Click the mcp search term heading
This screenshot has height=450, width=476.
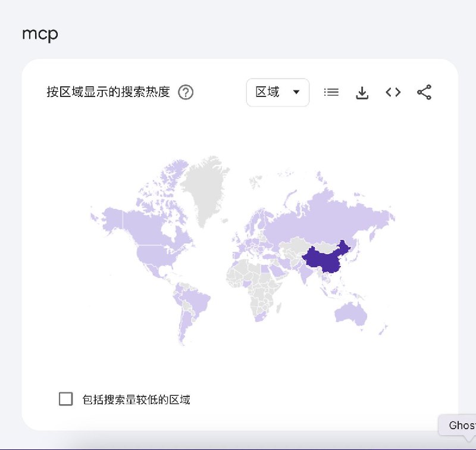40,35
